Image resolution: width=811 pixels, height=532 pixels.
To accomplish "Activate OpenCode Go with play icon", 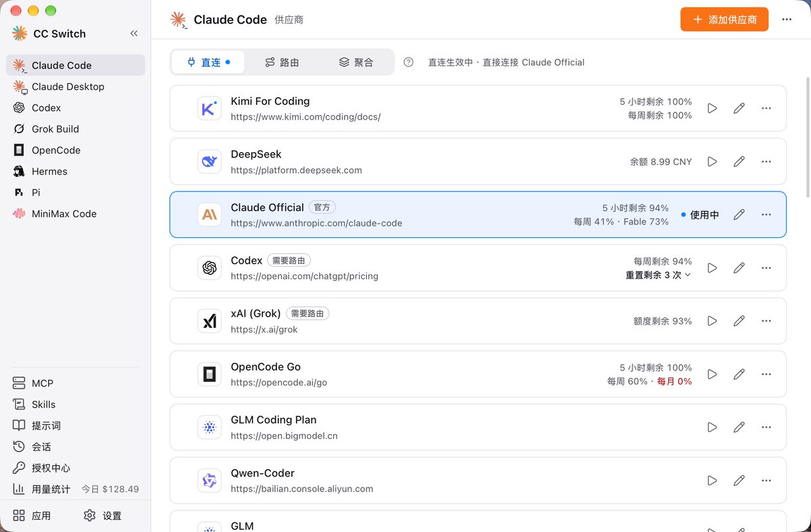I will tap(712, 374).
